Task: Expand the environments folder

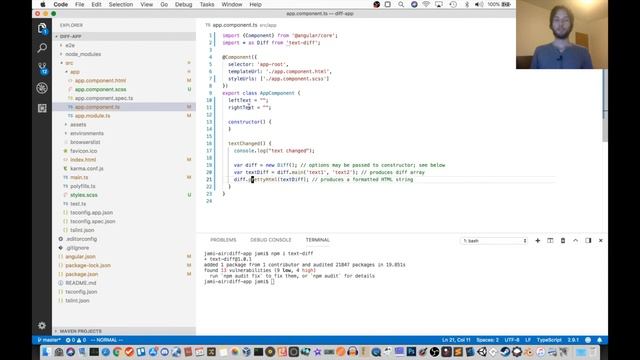Action: (87, 133)
